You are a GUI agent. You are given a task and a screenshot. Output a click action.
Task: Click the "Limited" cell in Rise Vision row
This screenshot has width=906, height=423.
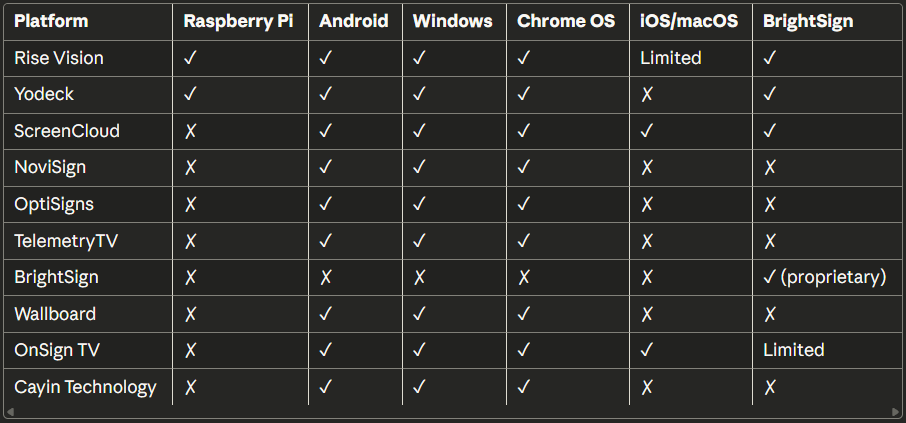[x=670, y=58]
